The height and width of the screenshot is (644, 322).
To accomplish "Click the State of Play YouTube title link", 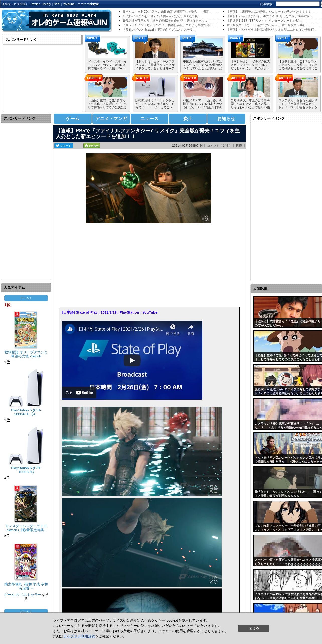I will coord(110,312).
